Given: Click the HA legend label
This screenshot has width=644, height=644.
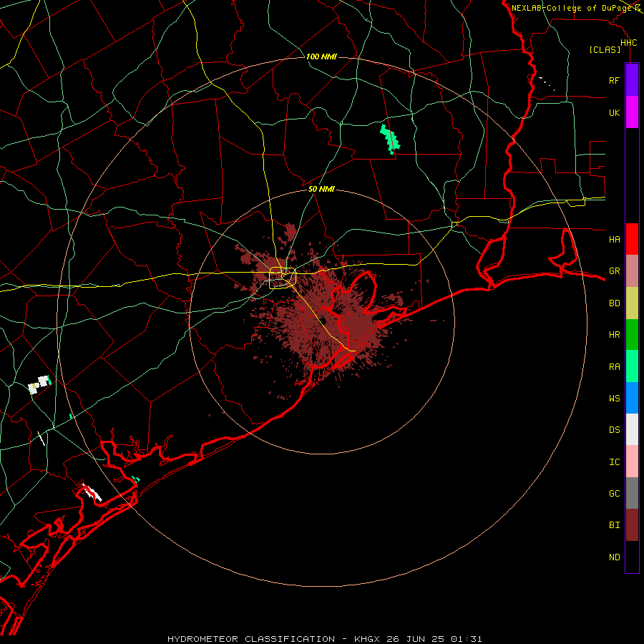Looking at the screenshot, I should tap(615, 239).
